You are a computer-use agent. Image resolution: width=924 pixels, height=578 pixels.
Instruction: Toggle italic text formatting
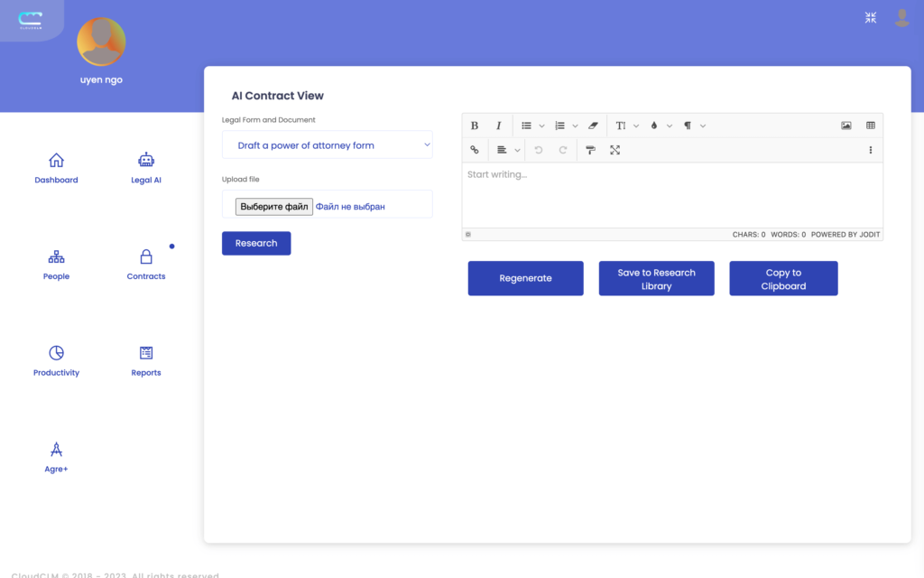pyautogui.click(x=498, y=126)
